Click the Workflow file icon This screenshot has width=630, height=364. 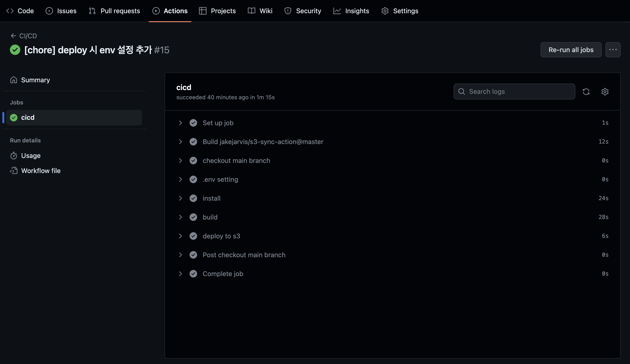click(x=14, y=170)
